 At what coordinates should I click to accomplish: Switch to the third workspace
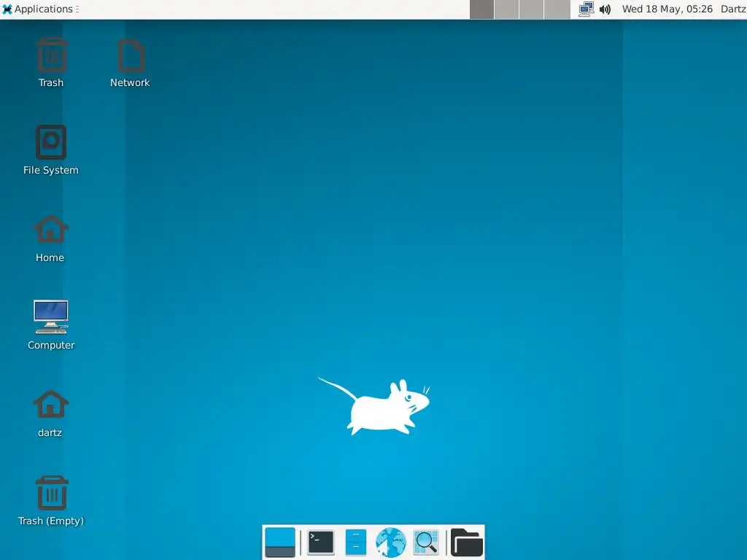[531, 9]
